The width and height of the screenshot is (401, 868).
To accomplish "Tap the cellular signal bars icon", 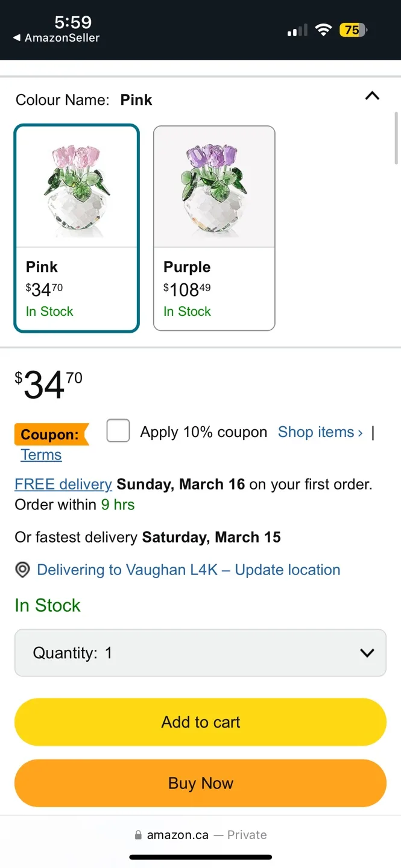I will [297, 30].
